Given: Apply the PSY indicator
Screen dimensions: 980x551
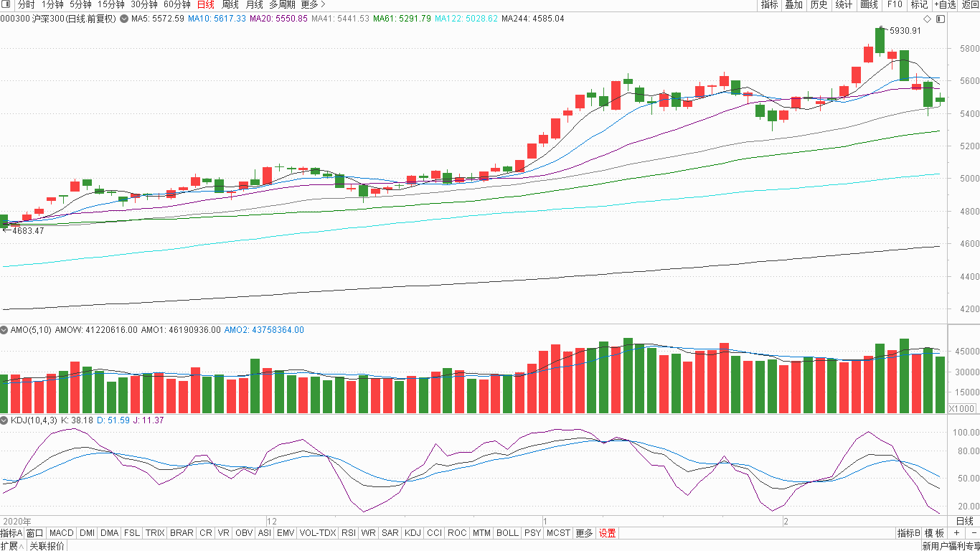Looking at the screenshot, I should tap(532, 533).
